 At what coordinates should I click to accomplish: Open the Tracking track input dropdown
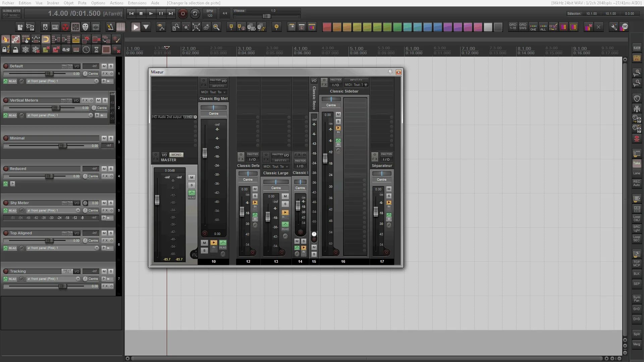(x=78, y=279)
